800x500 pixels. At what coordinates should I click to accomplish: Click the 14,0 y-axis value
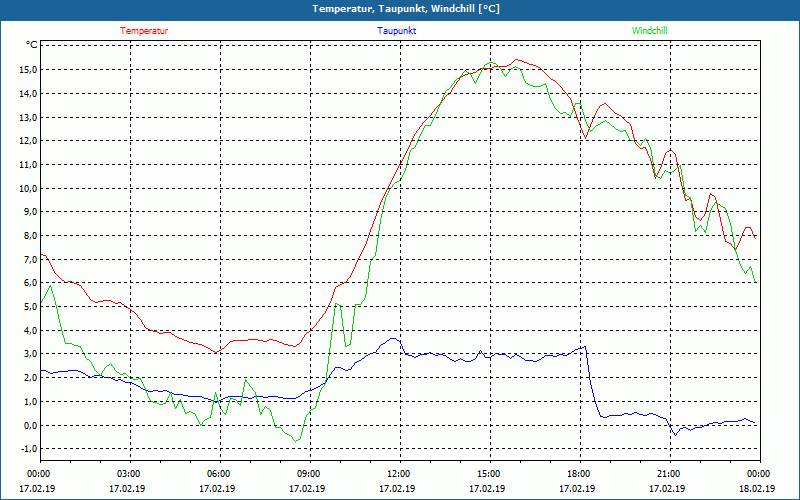[x=29, y=93]
